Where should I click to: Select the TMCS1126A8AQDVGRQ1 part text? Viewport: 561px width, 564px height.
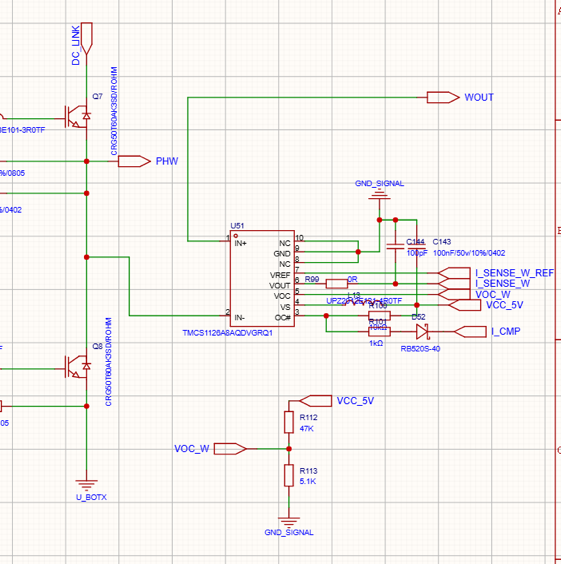coord(228,333)
